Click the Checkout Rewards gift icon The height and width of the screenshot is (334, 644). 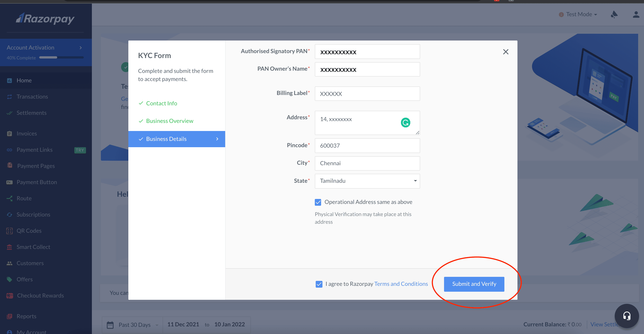(x=10, y=296)
